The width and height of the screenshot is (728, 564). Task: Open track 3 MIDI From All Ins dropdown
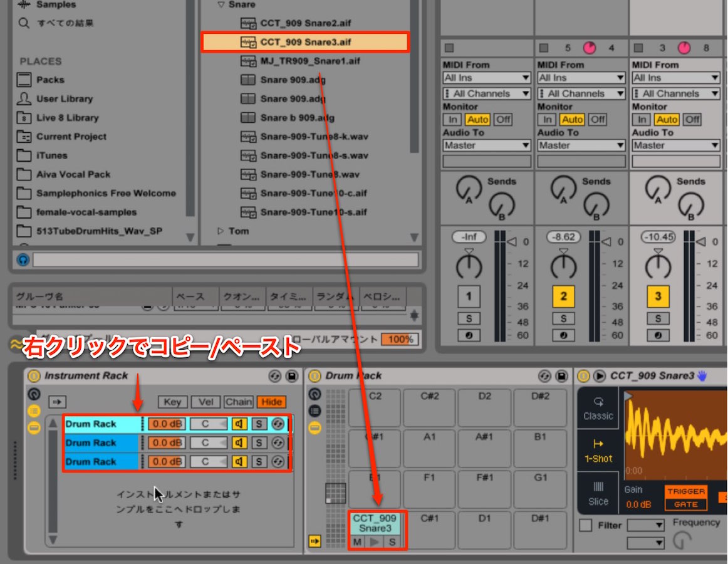tap(676, 78)
